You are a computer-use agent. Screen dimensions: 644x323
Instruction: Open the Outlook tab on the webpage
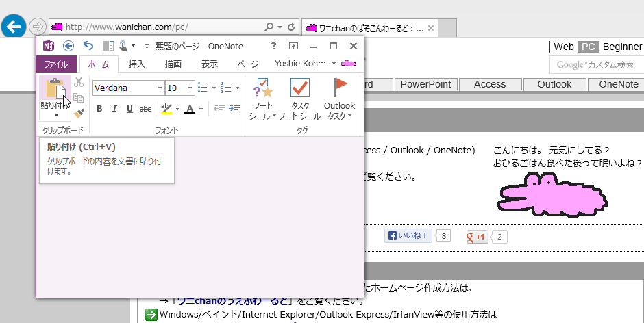tap(554, 85)
